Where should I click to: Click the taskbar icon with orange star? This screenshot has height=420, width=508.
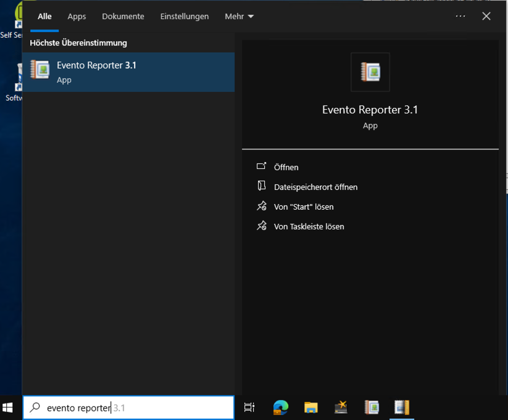(x=341, y=407)
